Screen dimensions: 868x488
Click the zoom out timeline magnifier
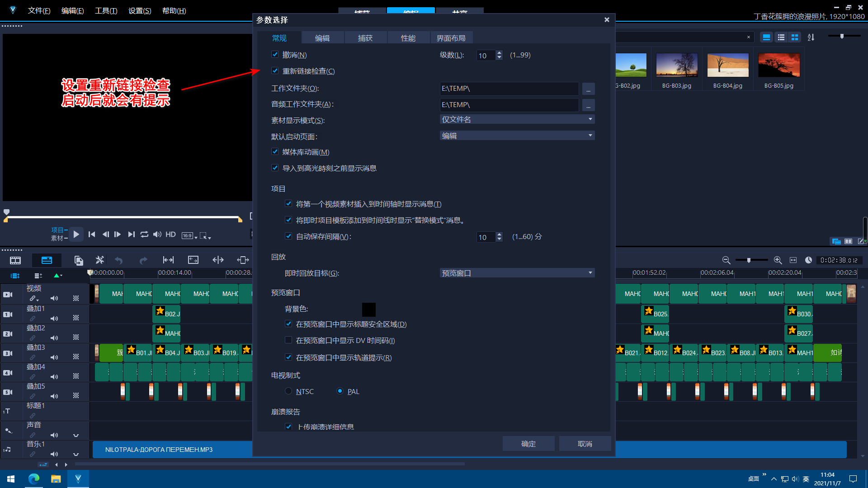[x=726, y=260]
